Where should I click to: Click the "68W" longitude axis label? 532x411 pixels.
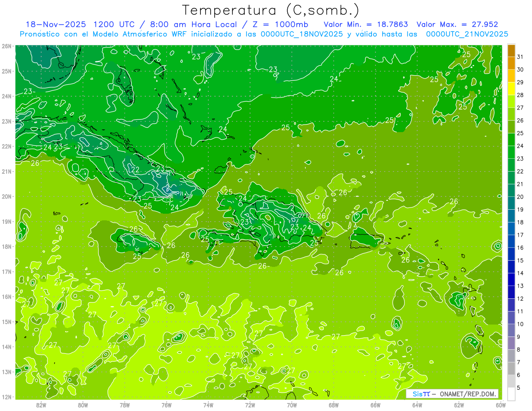[x=334, y=405]
